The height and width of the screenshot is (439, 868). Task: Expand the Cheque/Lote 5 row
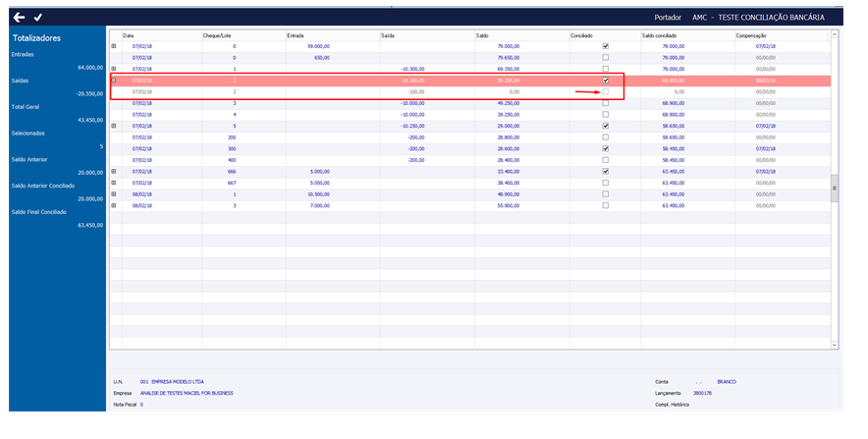coord(114,126)
